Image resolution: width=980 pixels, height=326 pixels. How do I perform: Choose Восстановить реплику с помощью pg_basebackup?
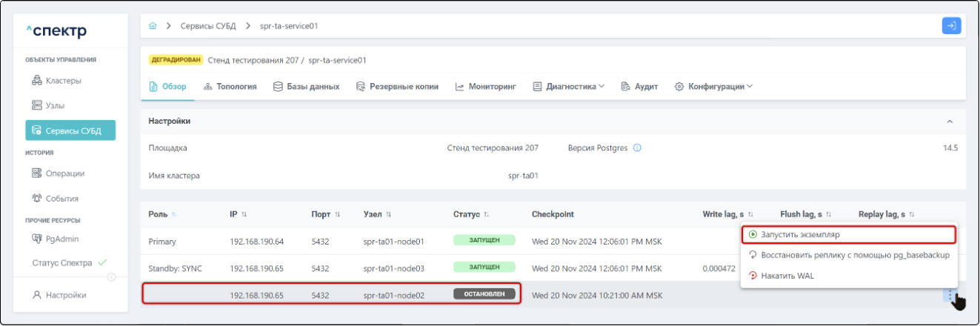[x=849, y=255]
